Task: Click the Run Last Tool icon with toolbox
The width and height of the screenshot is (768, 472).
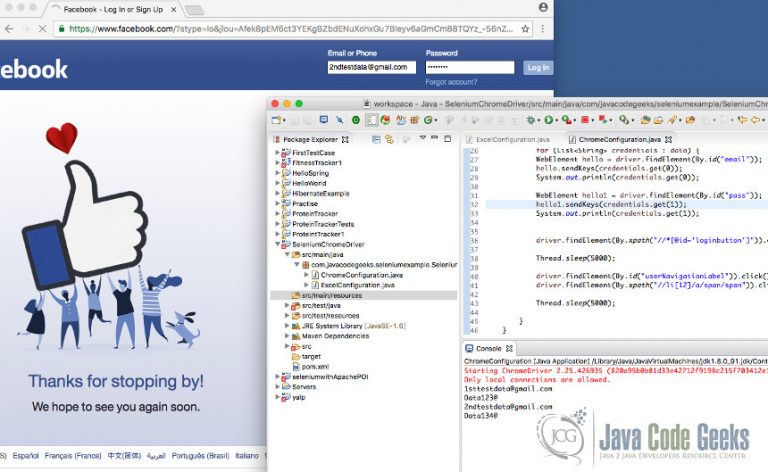Action: pyautogui.click(x=567, y=119)
